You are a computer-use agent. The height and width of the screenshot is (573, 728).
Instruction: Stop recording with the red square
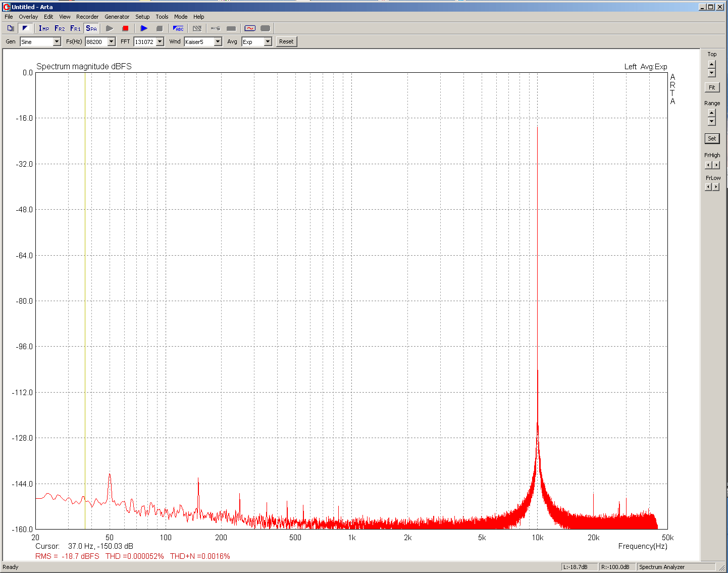125,28
